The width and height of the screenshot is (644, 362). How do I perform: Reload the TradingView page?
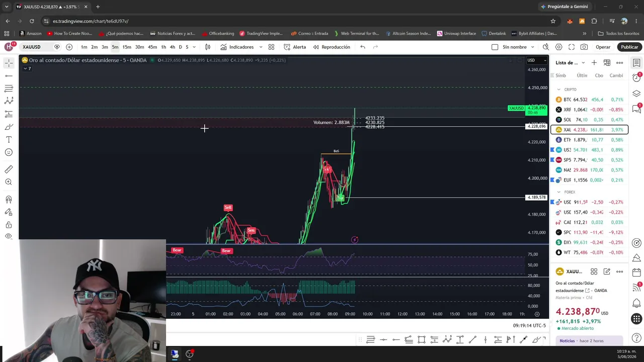pyautogui.click(x=32, y=21)
